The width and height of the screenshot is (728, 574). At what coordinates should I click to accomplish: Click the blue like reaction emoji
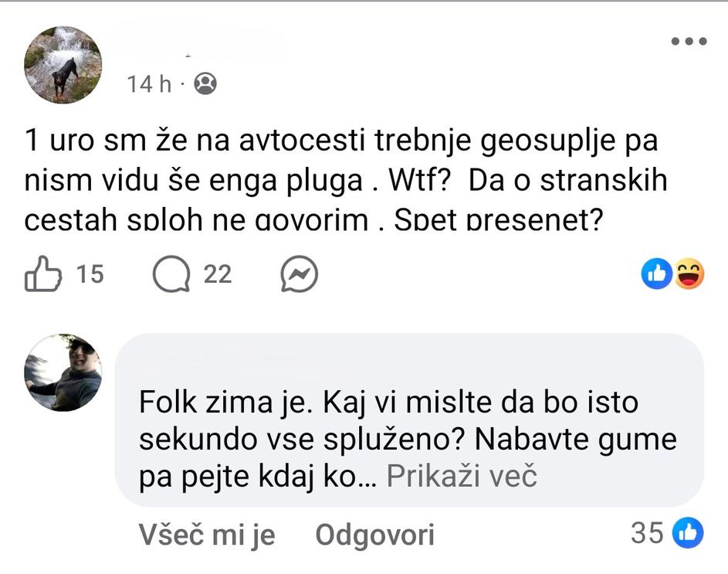658,273
